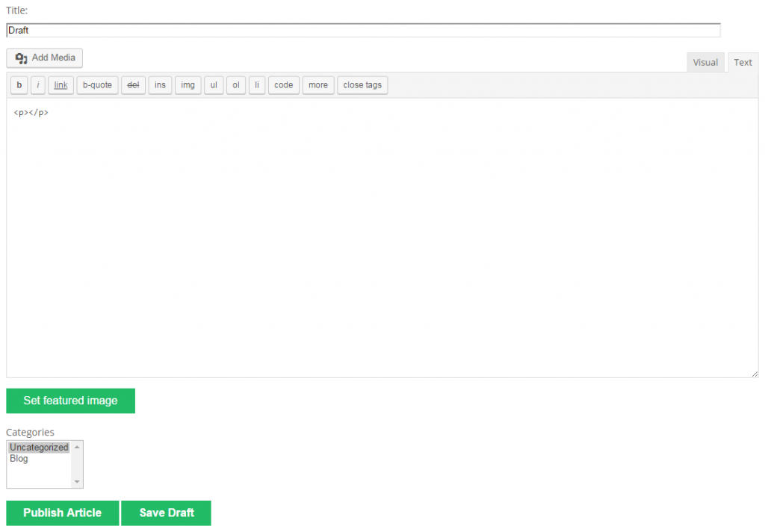This screenshot has height=532, width=765.
Task: Insert a More tag into the post
Action: [x=318, y=84]
